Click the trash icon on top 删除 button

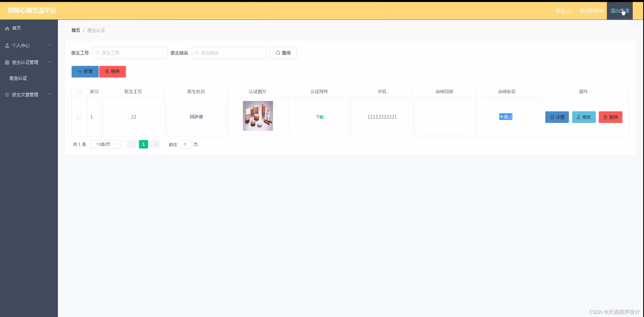pos(107,72)
